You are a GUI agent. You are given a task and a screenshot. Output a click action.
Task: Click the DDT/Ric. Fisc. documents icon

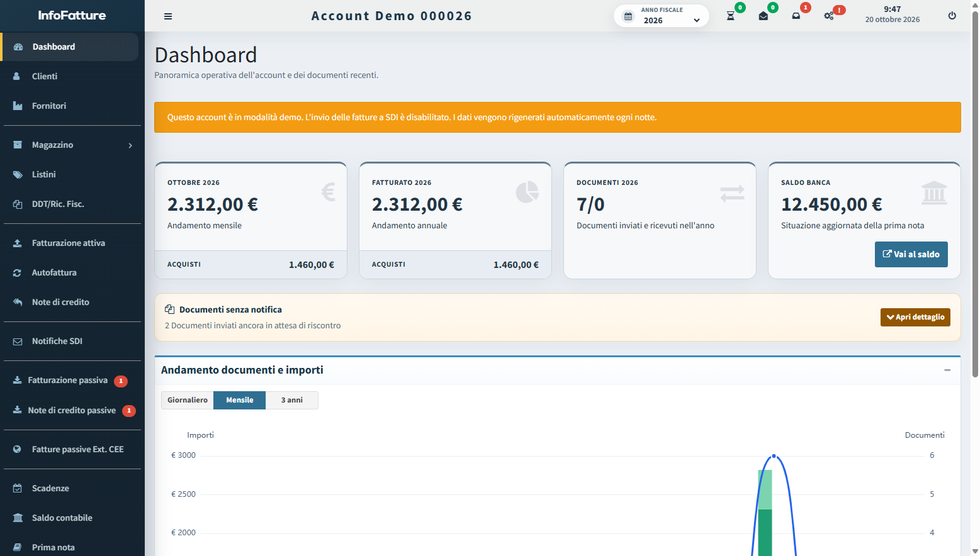[18, 204]
